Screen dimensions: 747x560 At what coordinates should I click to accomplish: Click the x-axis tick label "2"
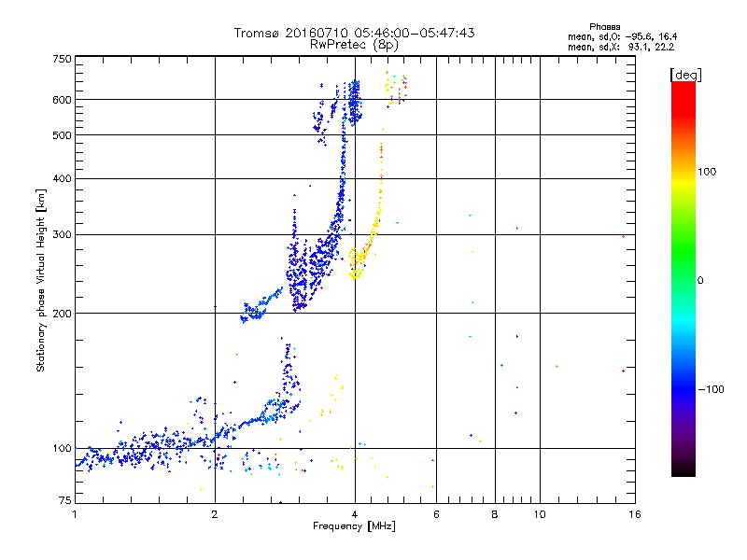(x=215, y=514)
